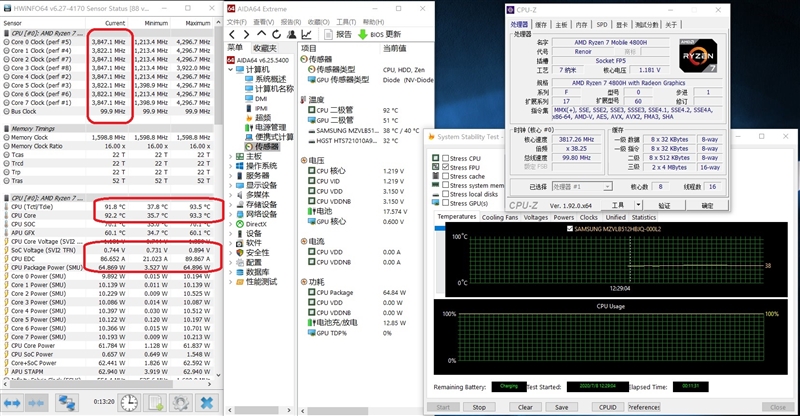Click HWiNFO expand-columns blue arrows icon
Image resolution: width=800 pixels, height=416 pixels.
[x=12, y=403]
